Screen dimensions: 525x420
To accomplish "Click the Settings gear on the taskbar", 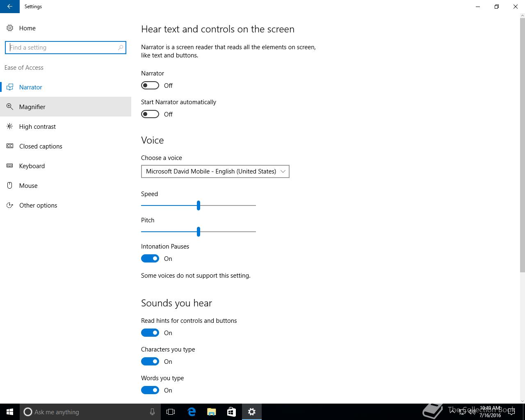I will pyautogui.click(x=252, y=412).
